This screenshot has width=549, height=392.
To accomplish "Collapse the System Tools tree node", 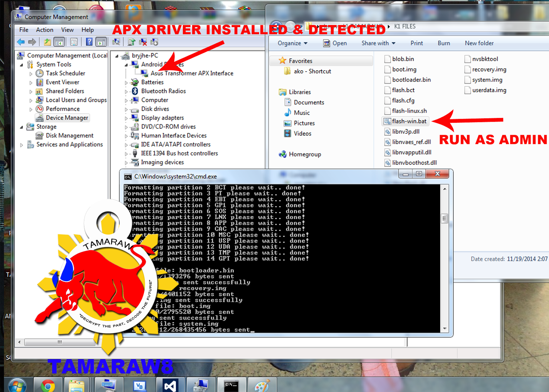I will [x=22, y=65].
